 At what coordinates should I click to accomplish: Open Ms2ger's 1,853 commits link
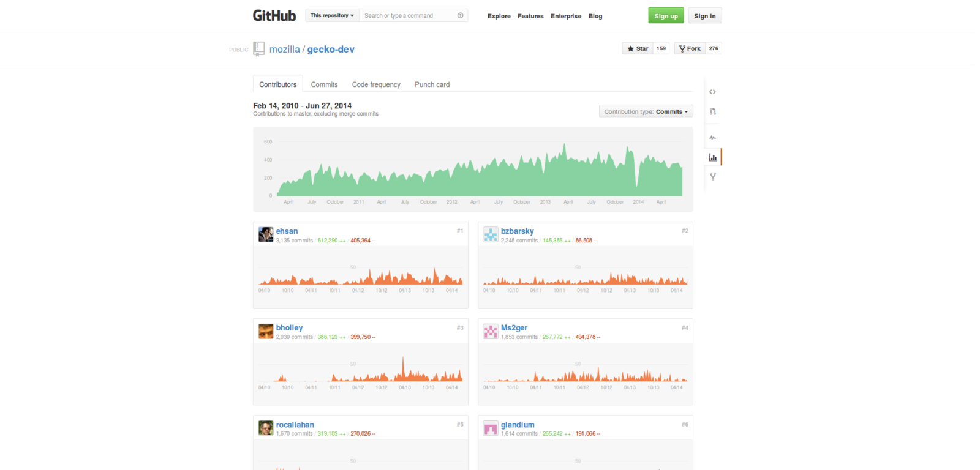click(x=519, y=337)
